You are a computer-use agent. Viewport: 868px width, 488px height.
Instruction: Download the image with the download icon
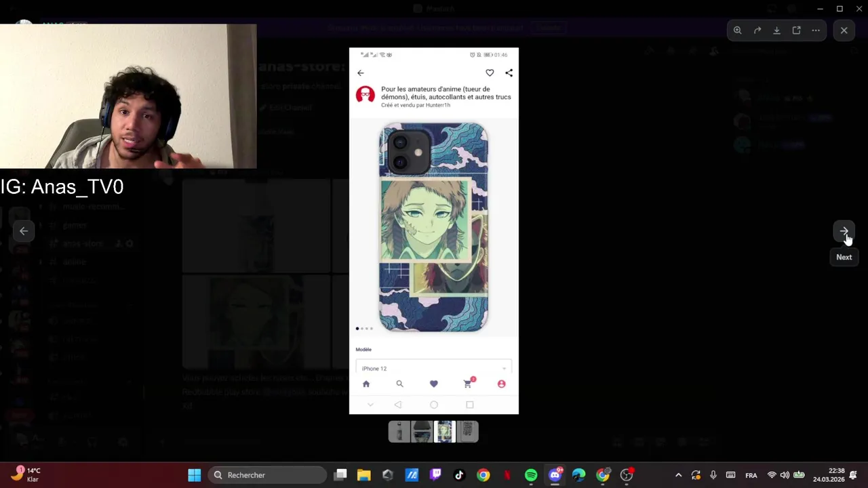(x=777, y=30)
